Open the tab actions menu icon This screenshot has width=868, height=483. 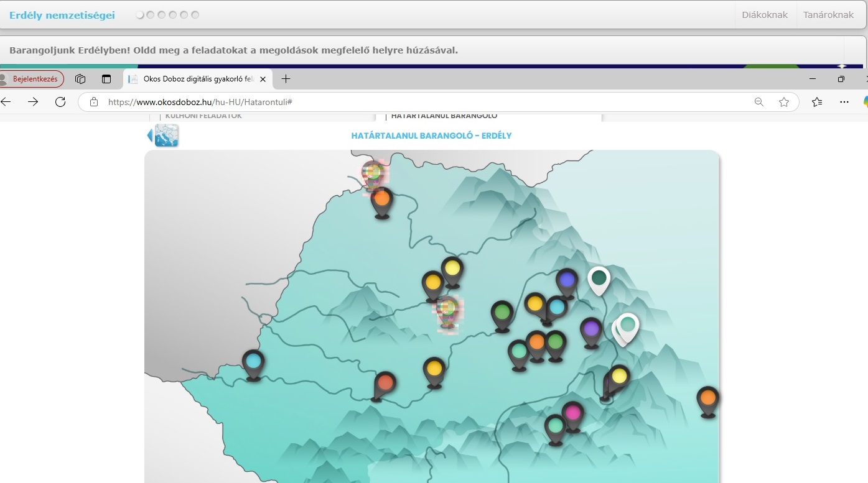[106, 79]
